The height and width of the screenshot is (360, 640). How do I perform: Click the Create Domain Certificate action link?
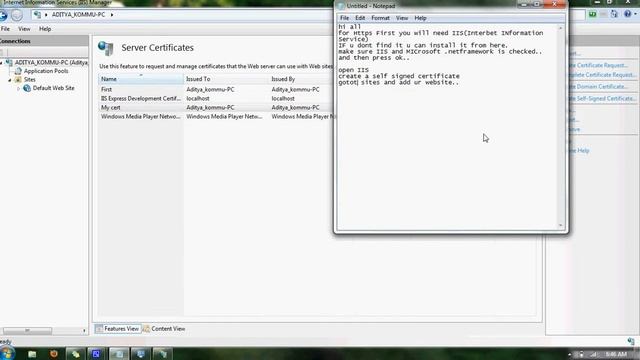[x=598, y=87]
